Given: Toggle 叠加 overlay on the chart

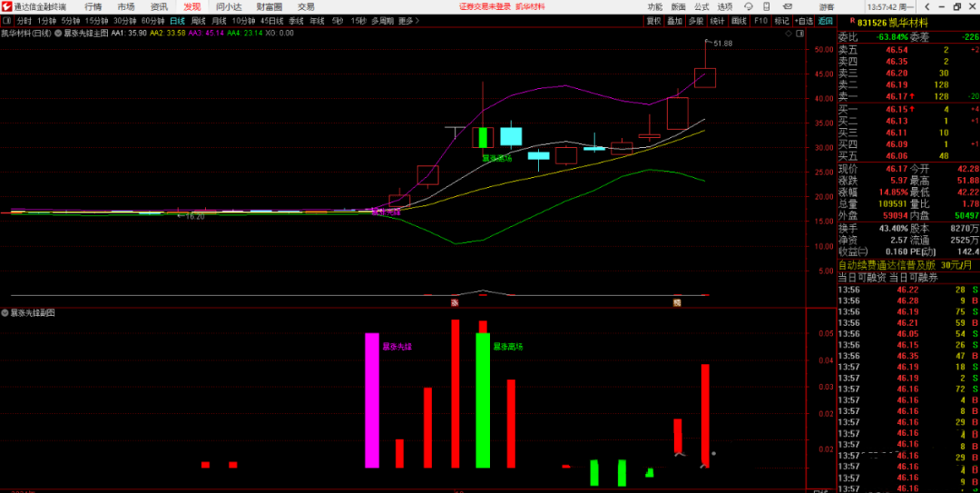Looking at the screenshot, I should pyautogui.click(x=674, y=20).
